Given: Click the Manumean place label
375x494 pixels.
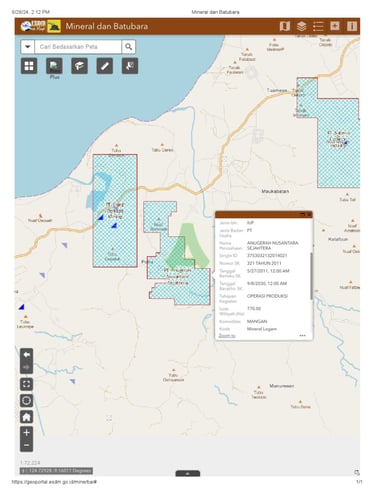Looking at the screenshot, I should coord(282,386).
